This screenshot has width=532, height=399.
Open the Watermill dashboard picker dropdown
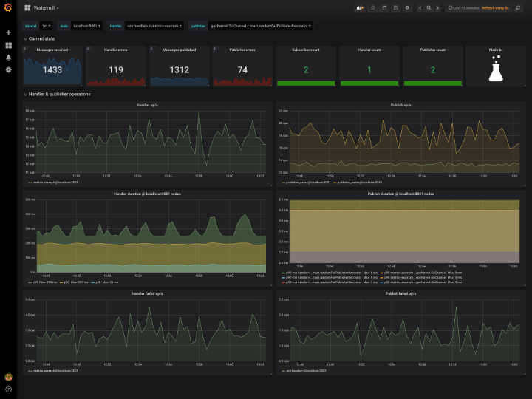[x=46, y=7]
